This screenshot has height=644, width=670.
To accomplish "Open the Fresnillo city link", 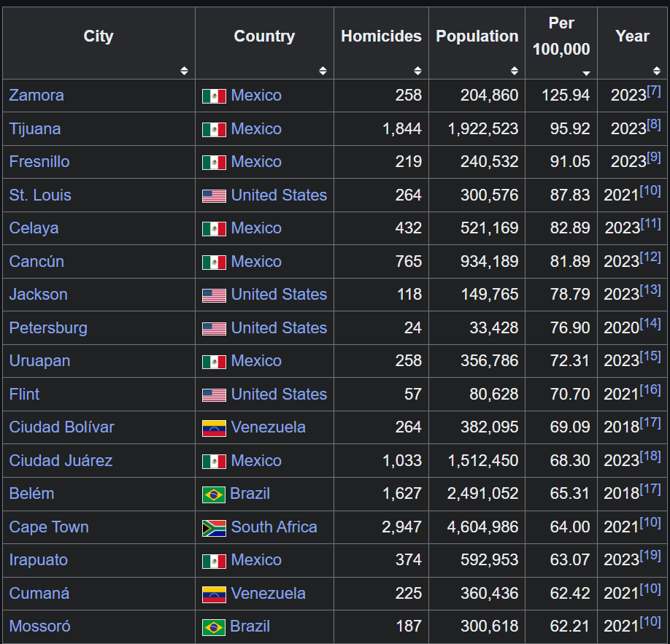I will [x=39, y=162].
